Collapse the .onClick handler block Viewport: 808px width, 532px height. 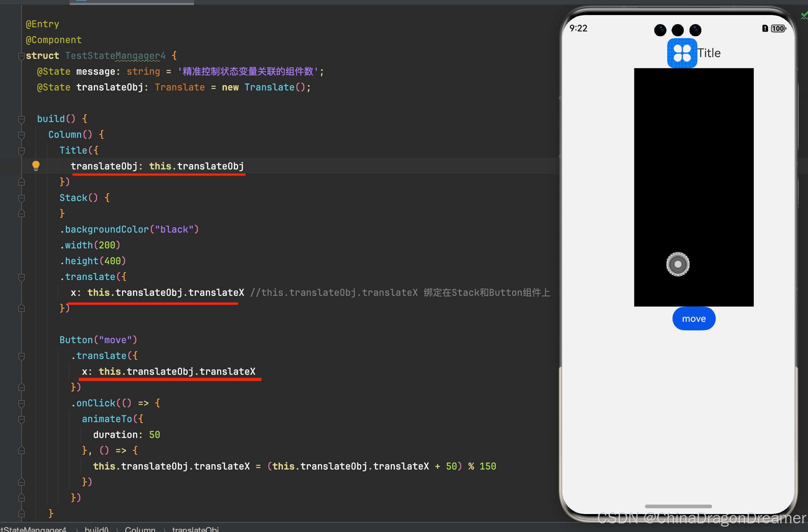21,403
